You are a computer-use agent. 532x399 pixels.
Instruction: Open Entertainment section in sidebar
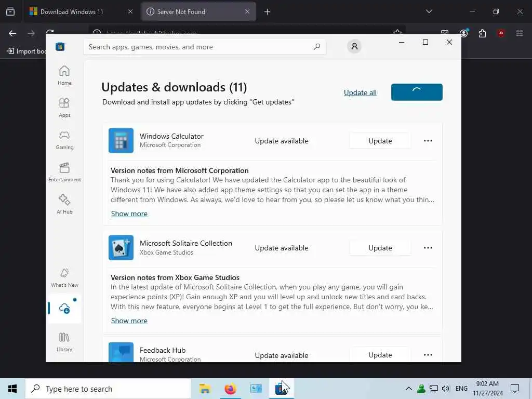[x=64, y=172]
